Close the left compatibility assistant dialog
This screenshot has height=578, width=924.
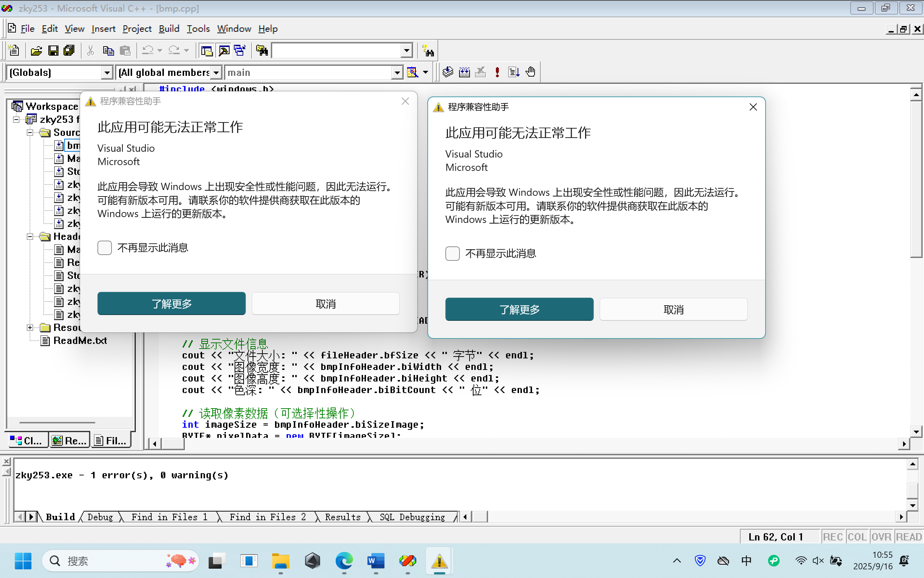pos(405,101)
